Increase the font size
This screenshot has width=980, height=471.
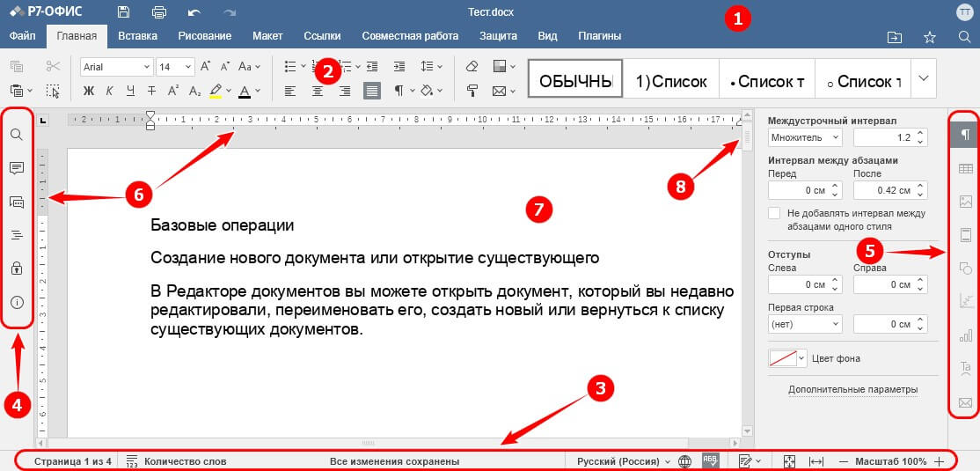tap(205, 66)
